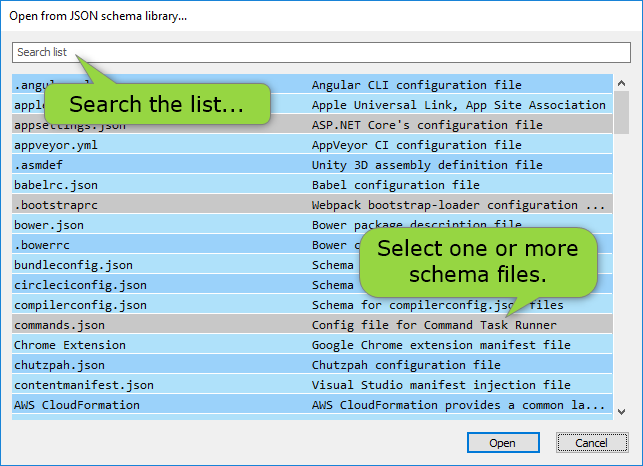This screenshot has width=643, height=466.
Task: Select the commands.json row
Action: click(x=59, y=325)
